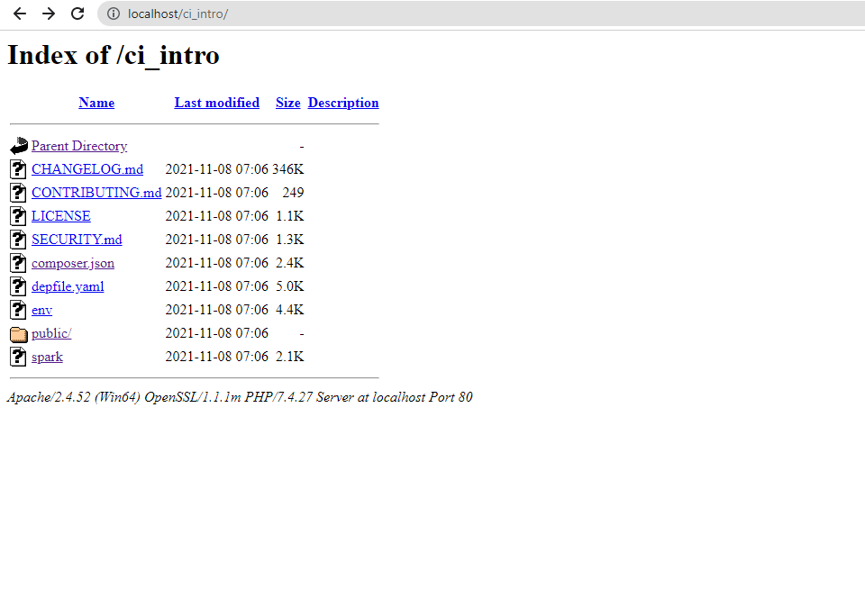
Task: Click the 1.3K size of SECURITY.md
Action: (x=289, y=240)
